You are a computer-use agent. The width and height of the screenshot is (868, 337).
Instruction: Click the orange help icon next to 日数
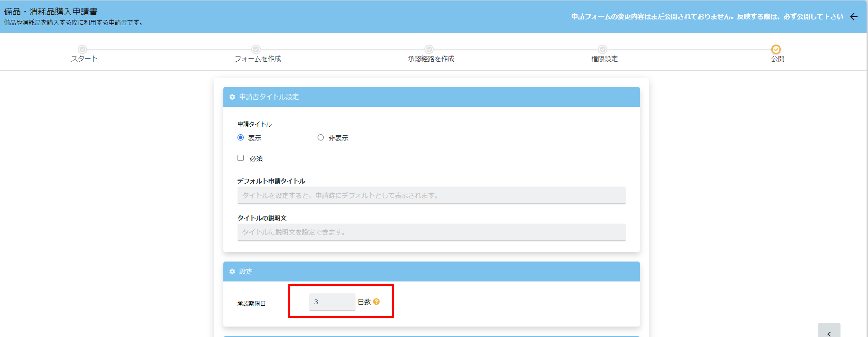coord(376,302)
